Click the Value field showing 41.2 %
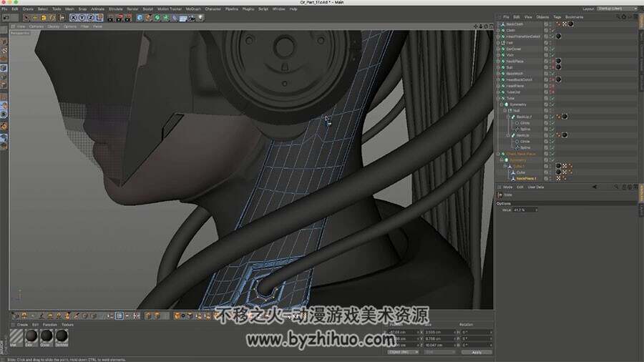 525,210
